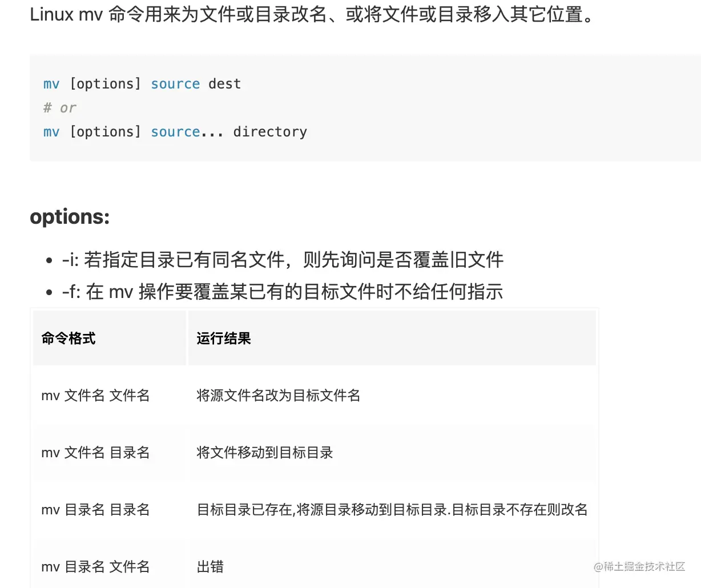Click the first 'mv' keyword in code block
701x588 pixels.
(51, 84)
